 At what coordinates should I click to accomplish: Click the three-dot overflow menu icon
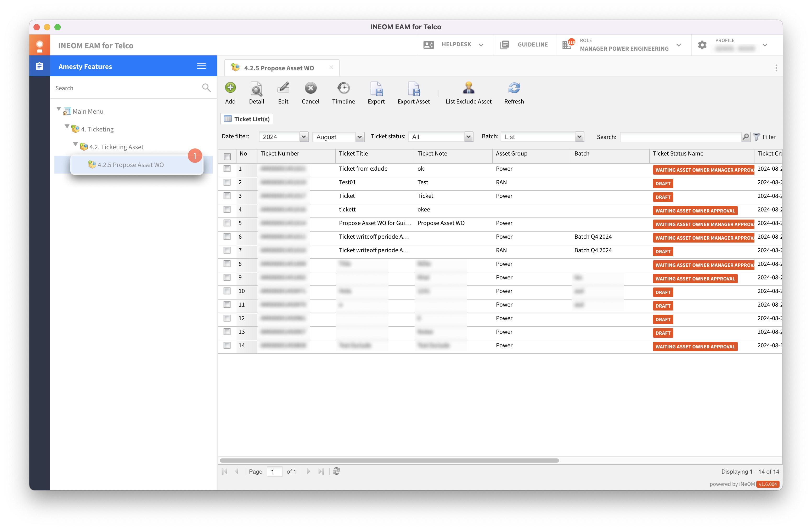(776, 68)
